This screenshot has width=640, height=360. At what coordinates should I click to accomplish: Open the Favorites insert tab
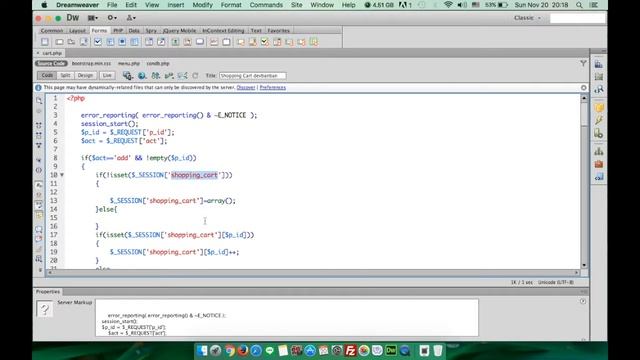tap(278, 31)
